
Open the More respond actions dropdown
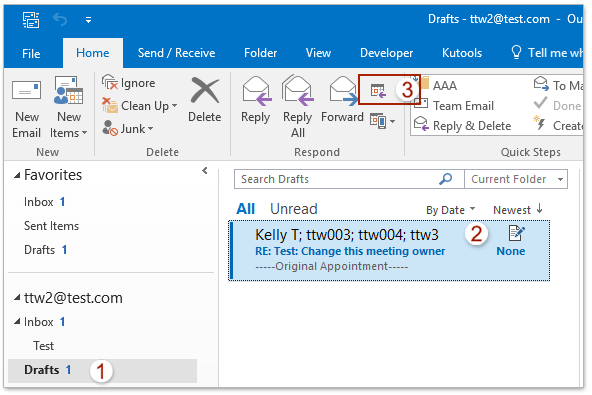[382, 121]
